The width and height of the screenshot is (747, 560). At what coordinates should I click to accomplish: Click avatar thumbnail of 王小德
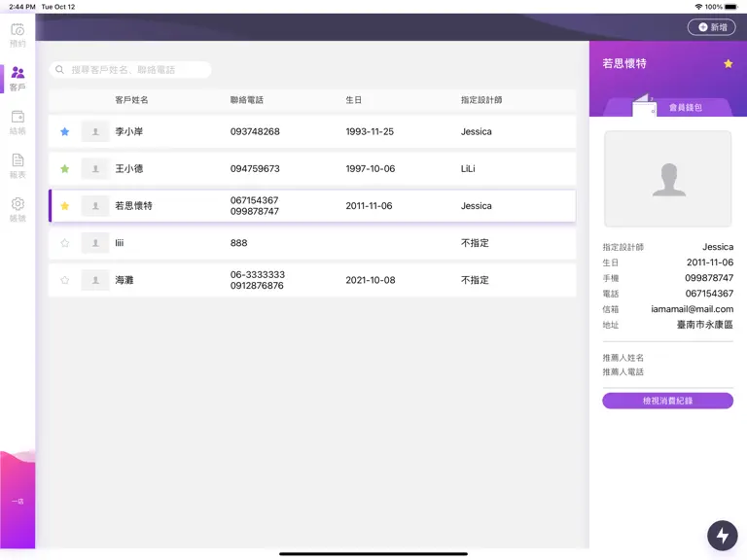[95, 168]
